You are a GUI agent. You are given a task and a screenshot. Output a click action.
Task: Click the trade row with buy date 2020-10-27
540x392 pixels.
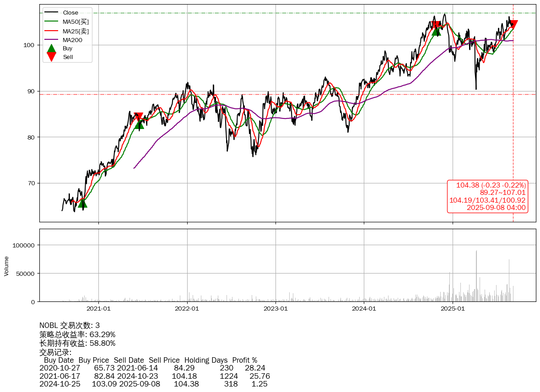coord(152,368)
